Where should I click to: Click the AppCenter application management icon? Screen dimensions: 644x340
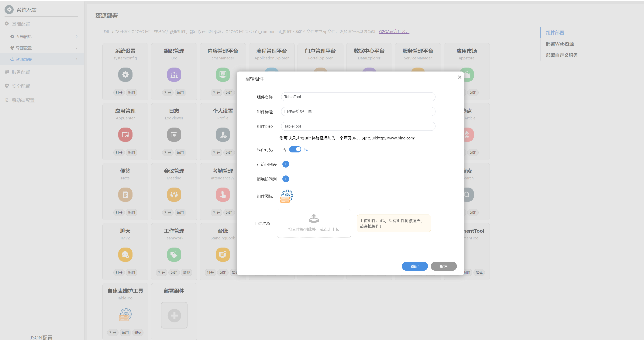pos(125,135)
